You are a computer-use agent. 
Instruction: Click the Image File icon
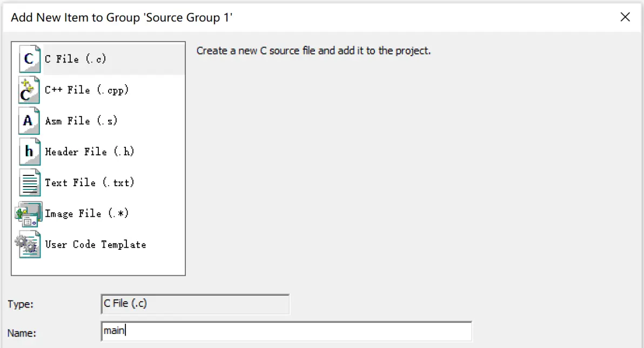pyautogui.click(x=29, y=214)
